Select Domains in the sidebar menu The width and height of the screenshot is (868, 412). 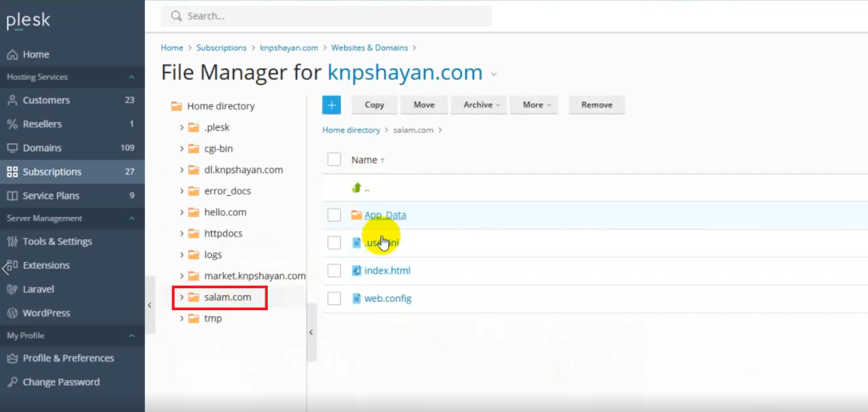[42, 148]
